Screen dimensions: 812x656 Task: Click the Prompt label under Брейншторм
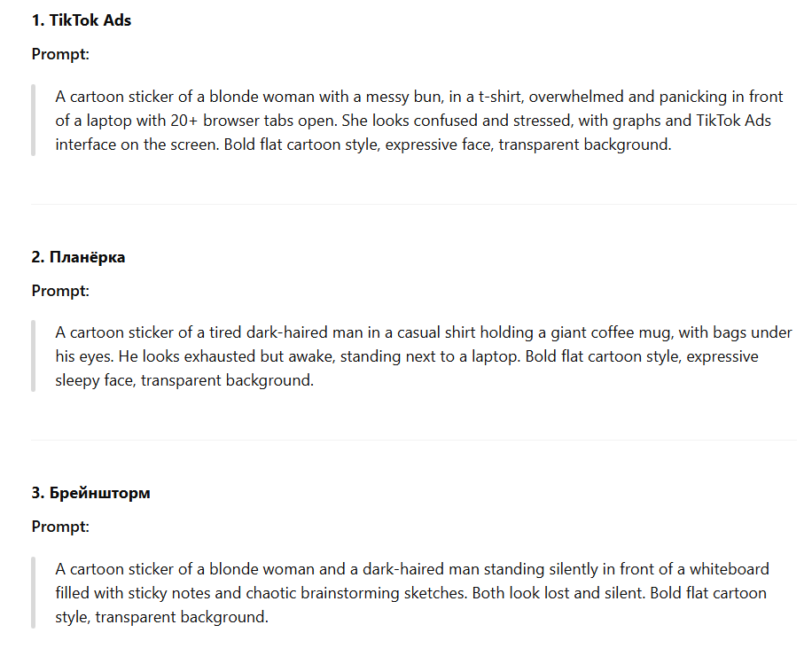[x=60, y=527]
